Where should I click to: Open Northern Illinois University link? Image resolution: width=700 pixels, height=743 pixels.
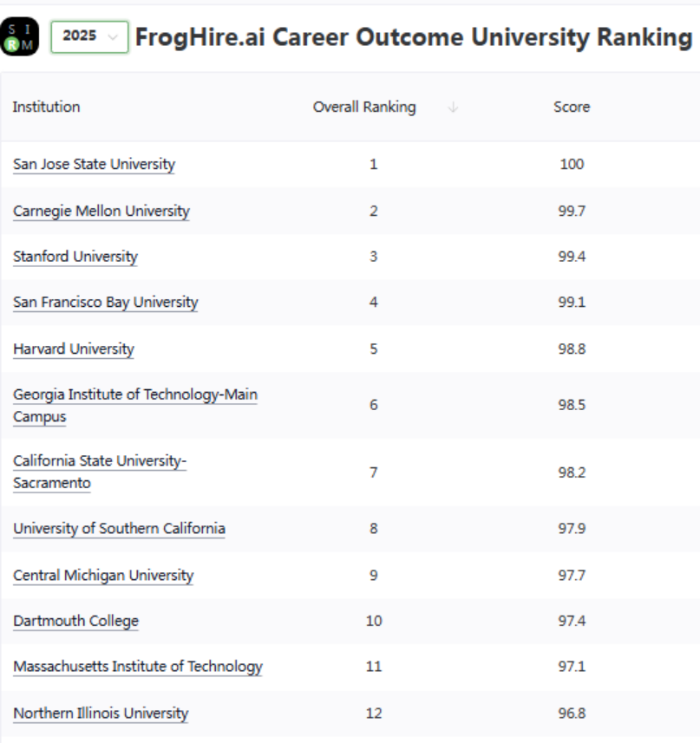(101, 714)
